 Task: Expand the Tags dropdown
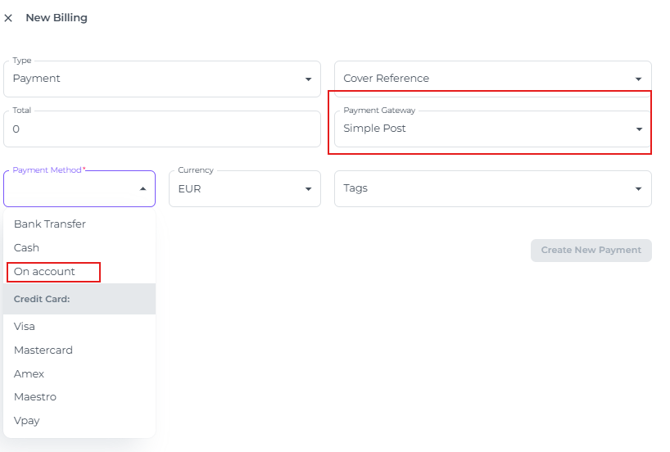492,188
